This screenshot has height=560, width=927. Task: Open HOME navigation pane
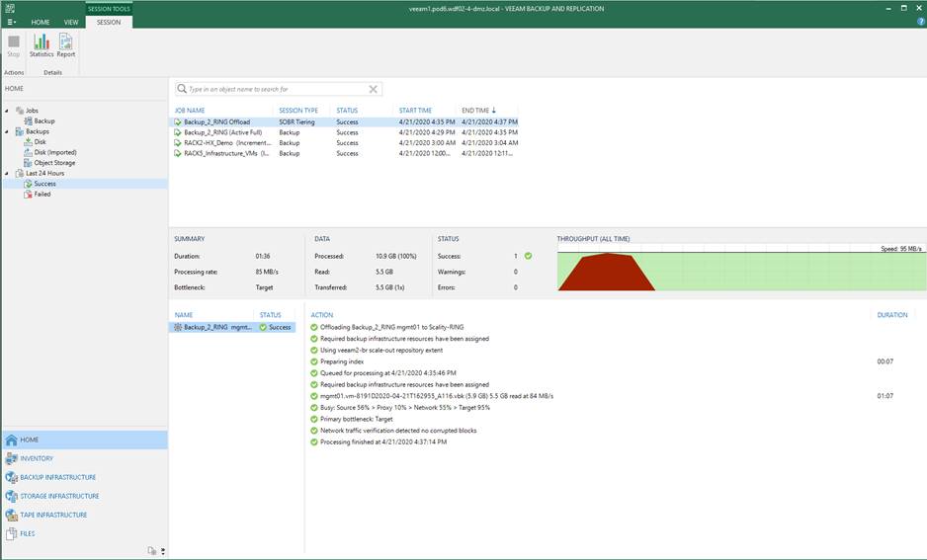[85, 440]
